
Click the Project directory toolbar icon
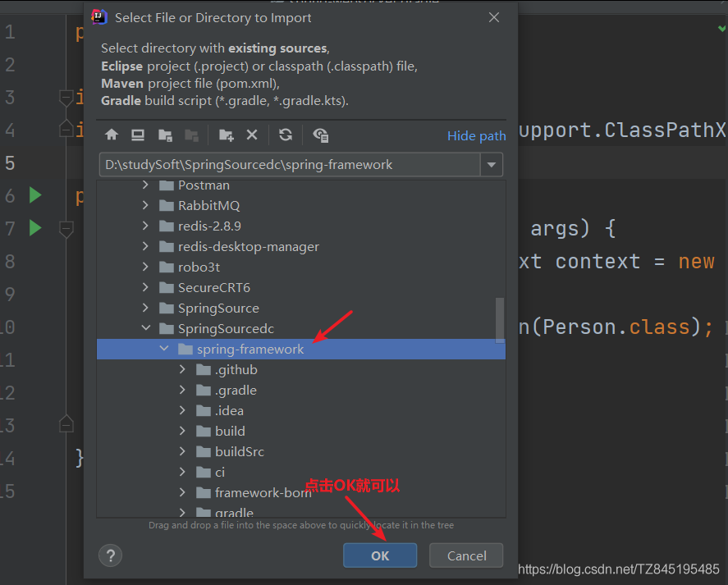click(165, 135)
